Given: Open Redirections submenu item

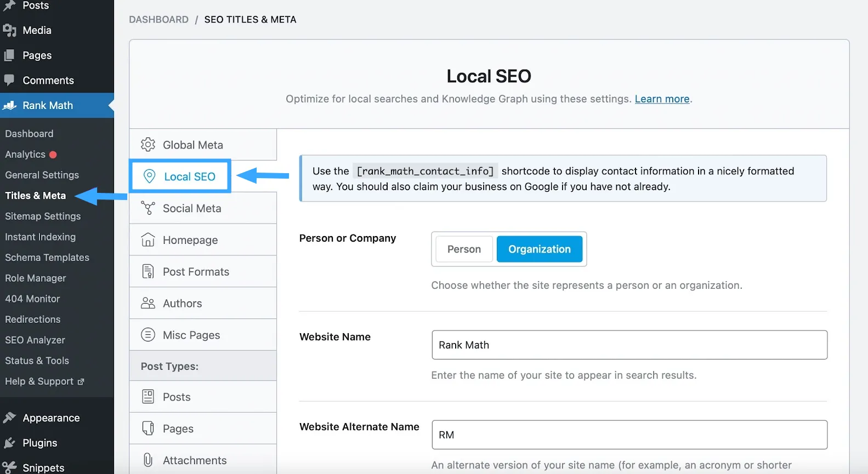Looking at the screenshot, I should [x=32, y=319].
